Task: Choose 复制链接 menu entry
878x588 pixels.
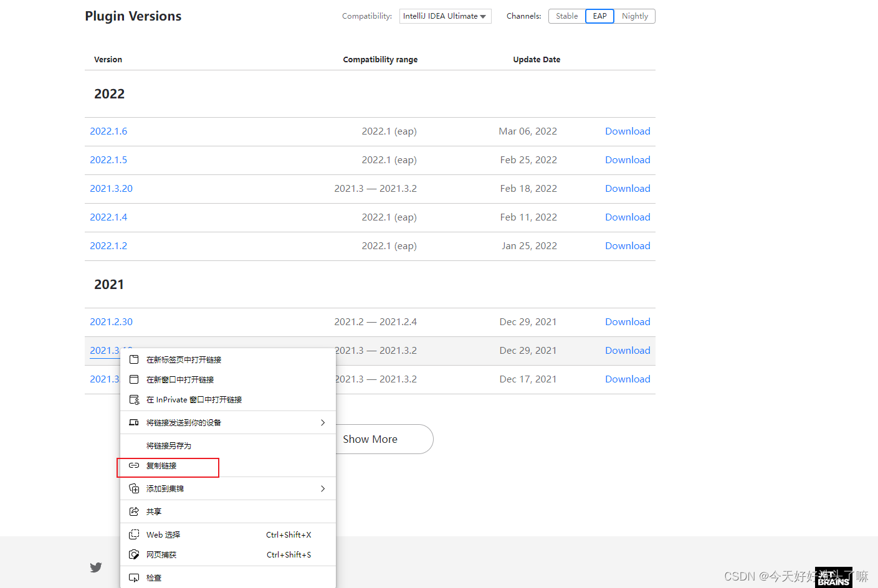Action: (228, 465)
